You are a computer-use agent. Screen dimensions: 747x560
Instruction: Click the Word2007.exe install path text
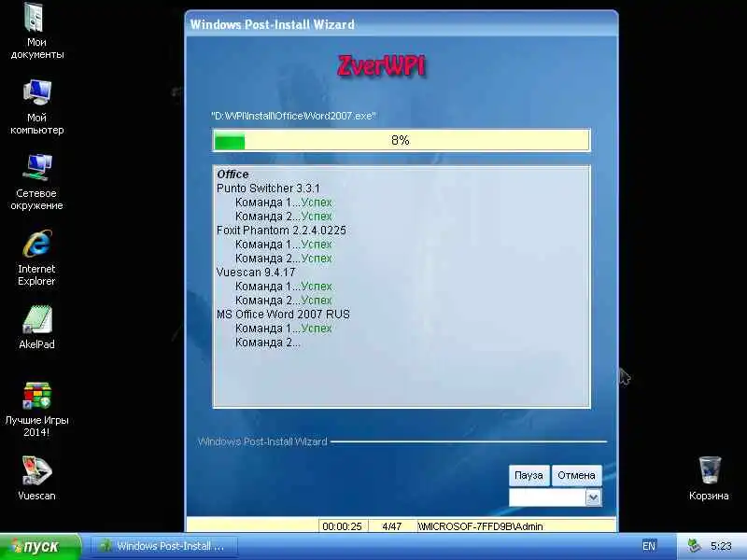pos(293,116)
